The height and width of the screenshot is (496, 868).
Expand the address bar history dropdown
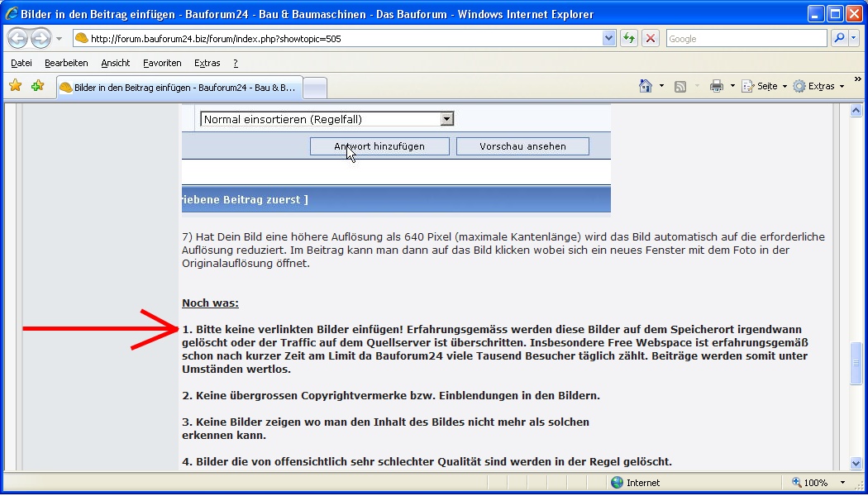(609, 38)
